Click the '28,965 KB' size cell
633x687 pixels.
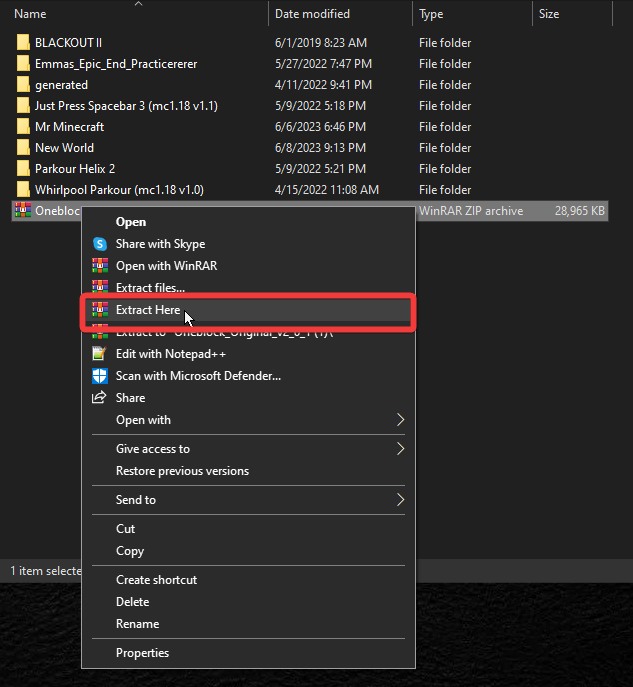pyautogui.click(x=580, y=211)
